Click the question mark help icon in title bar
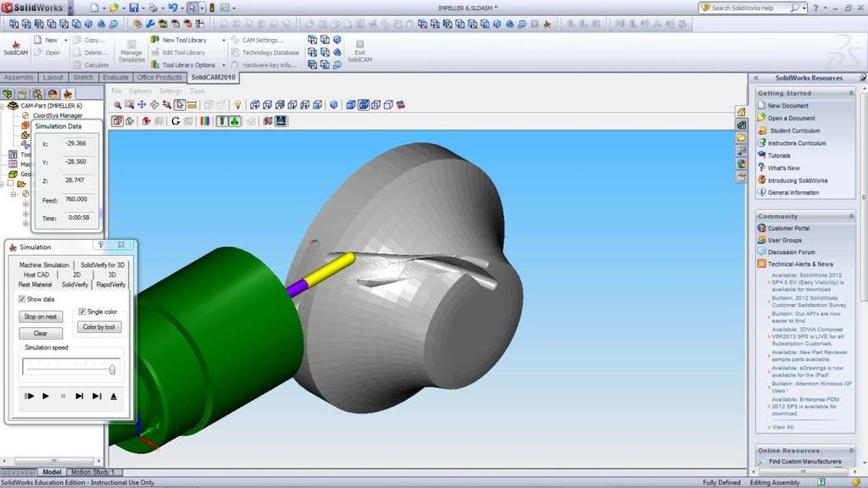This screenshot has width=868, height=488. coord(815,8)
